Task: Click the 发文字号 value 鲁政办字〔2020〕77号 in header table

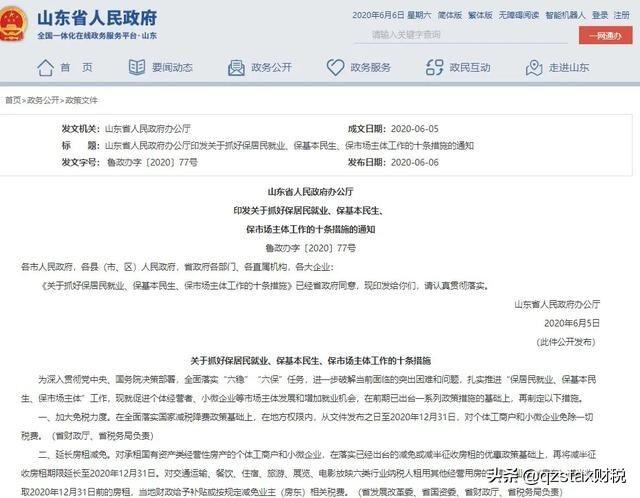Action: click(x=152, y=162)
